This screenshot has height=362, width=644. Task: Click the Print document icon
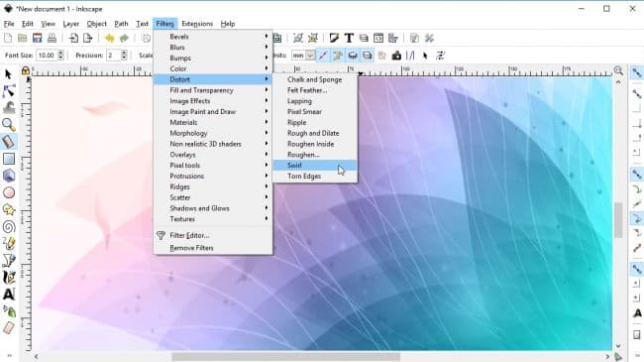pyautogui.click(x=52, y=39)
